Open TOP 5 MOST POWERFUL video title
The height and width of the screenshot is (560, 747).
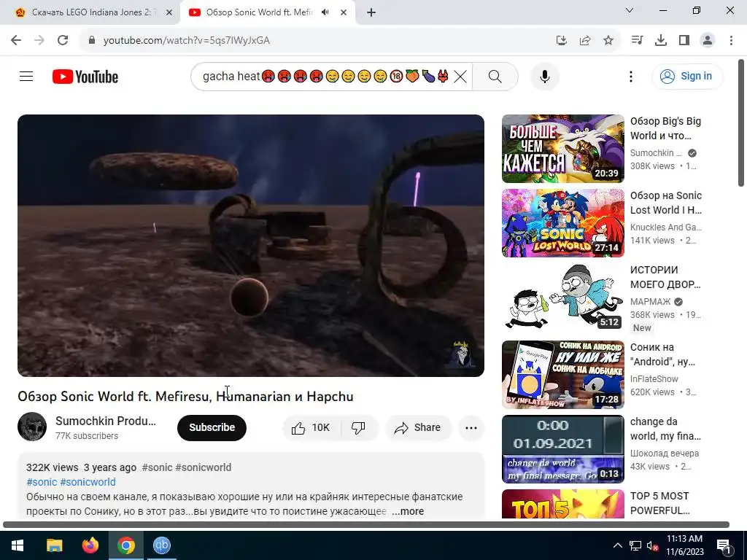[659, 503]
